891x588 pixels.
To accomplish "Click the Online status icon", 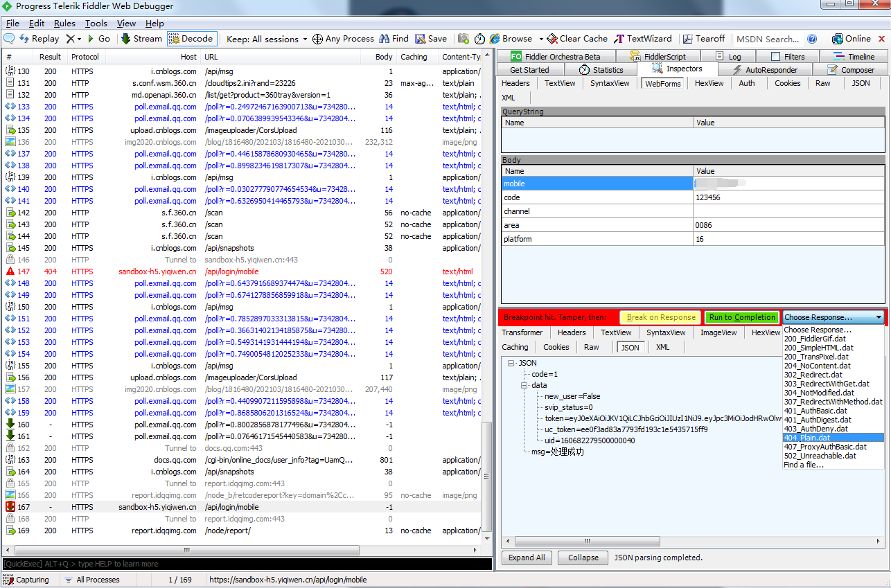I will pos(838,39).
